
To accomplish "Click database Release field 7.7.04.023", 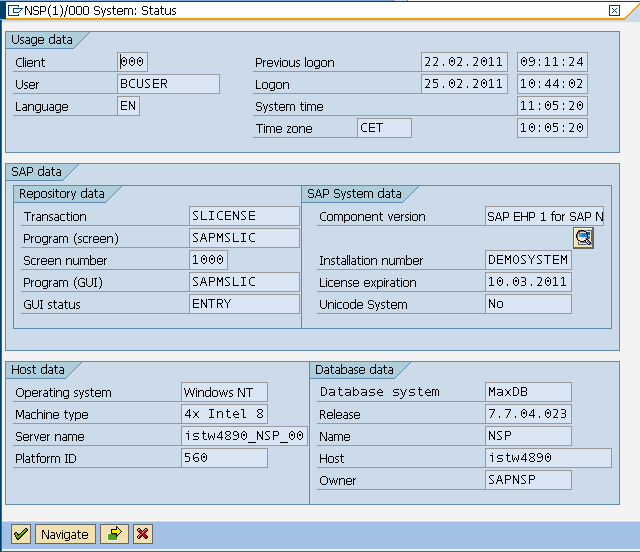I will coord(528,414).
